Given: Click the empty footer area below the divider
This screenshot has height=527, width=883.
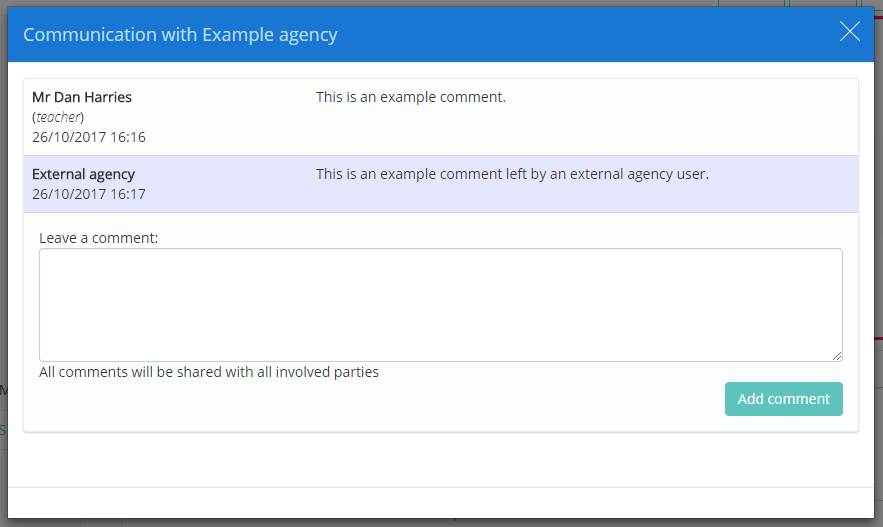Looking at the screenshot, I should 440,502.
